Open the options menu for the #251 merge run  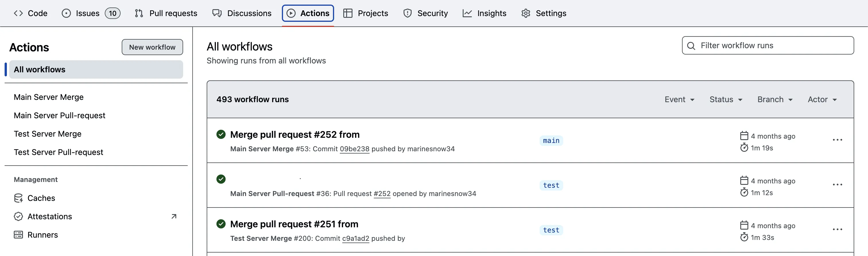(x=838, y=229)
